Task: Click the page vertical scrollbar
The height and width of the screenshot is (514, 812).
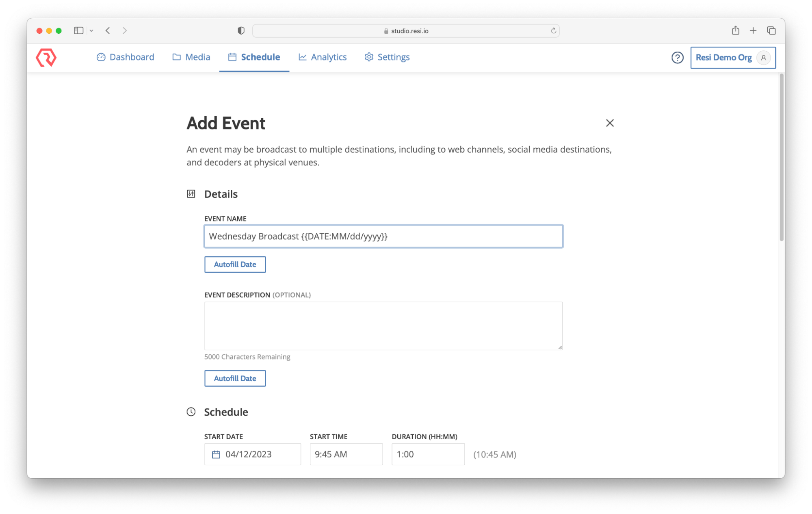Action: (x=781, y=158)
